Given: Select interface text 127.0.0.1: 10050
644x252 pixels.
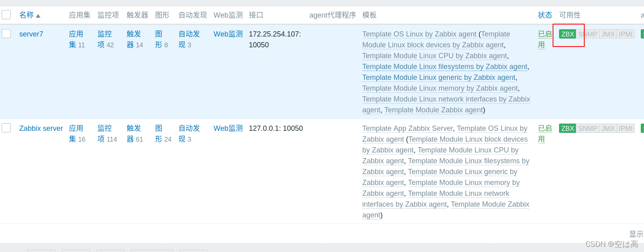Looking at the screenshot, I should 276,128.
